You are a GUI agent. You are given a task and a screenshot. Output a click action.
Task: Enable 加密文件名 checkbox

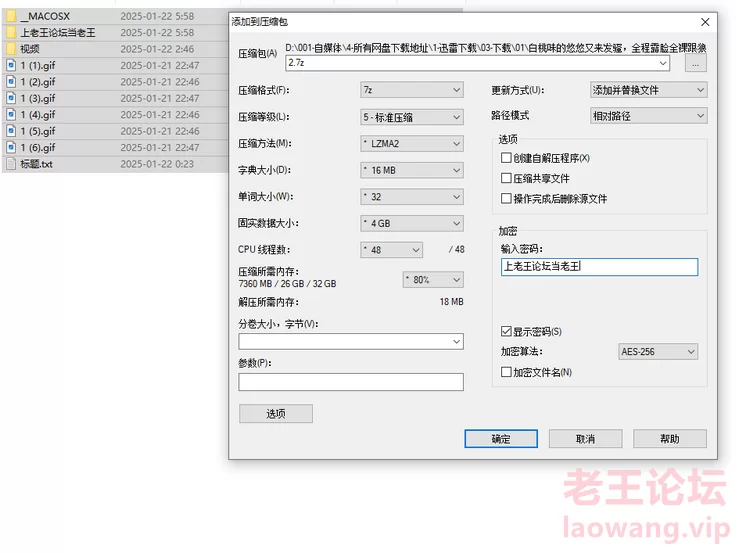click(506, 372)
